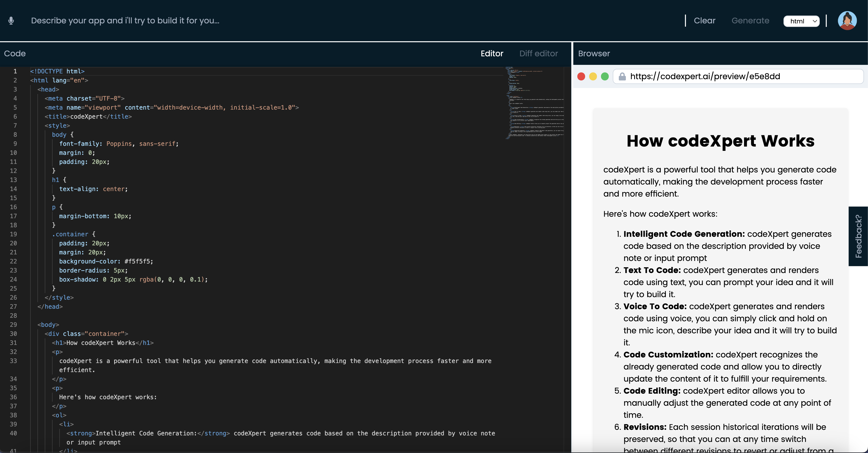The image size is (868, 453).
Task: Click the 'Here's how codeXpert works:' code line
Action: (x=108, y=397)
